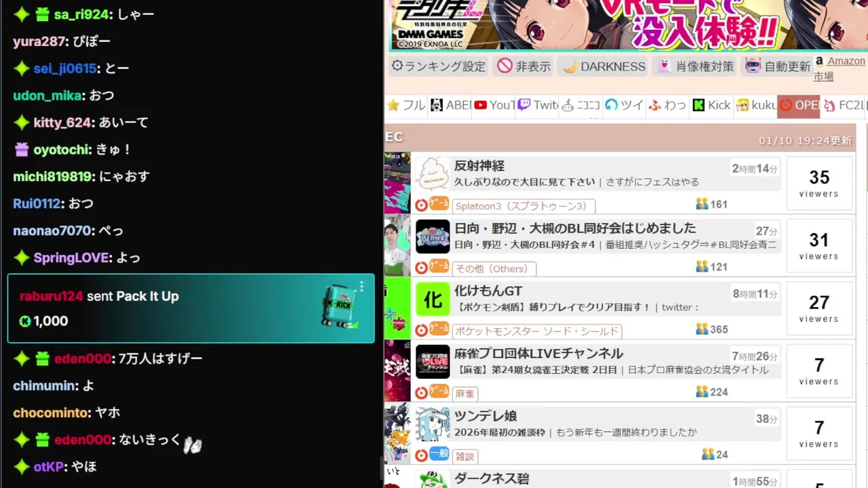This screenshot has height=488, width=868.
Task: Open the three-dot menu on gift message
Action: (361, 286)
